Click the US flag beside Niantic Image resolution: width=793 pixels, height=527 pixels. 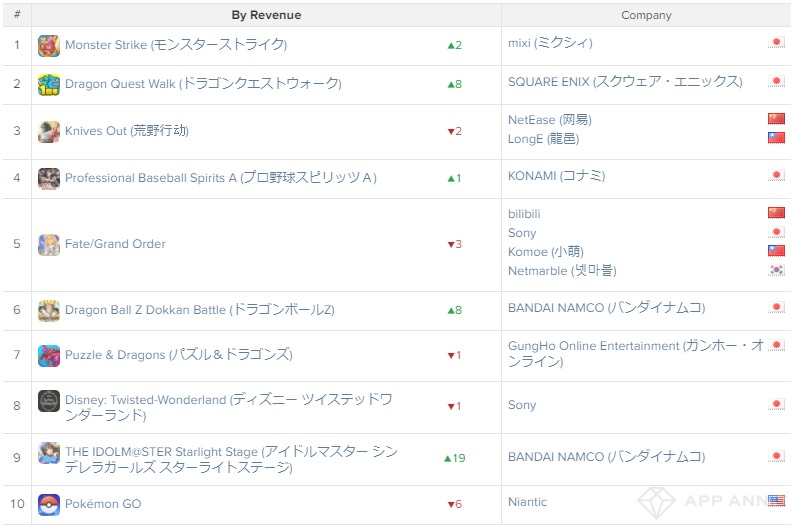pyautogui.click(x=776, y=501)
